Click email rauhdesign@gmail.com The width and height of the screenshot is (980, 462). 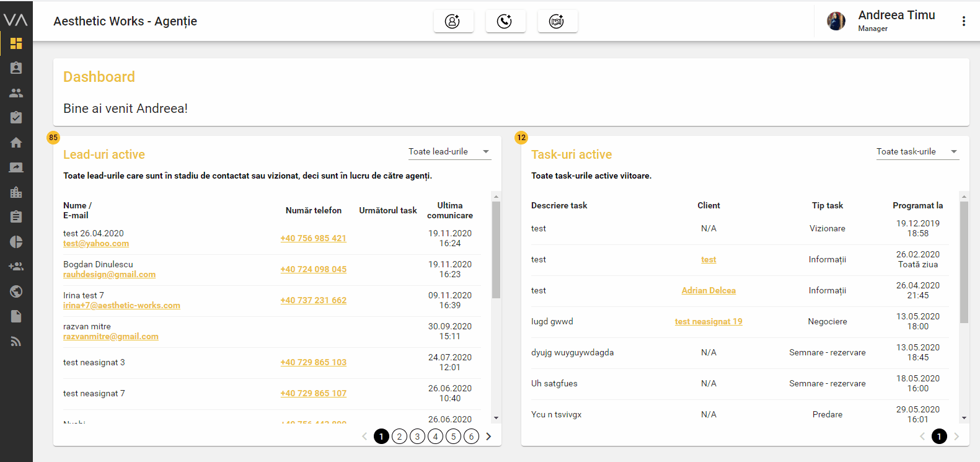pos(109,275)
